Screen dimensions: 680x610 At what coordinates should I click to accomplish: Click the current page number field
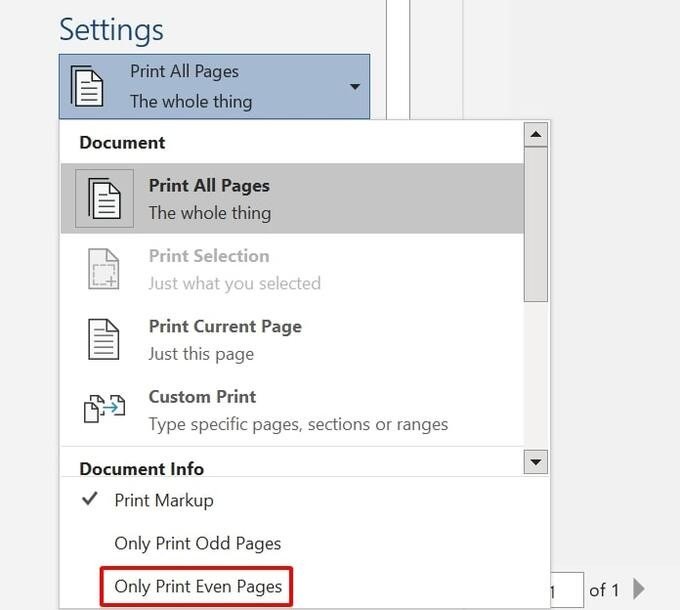click(x=568, y=589)
